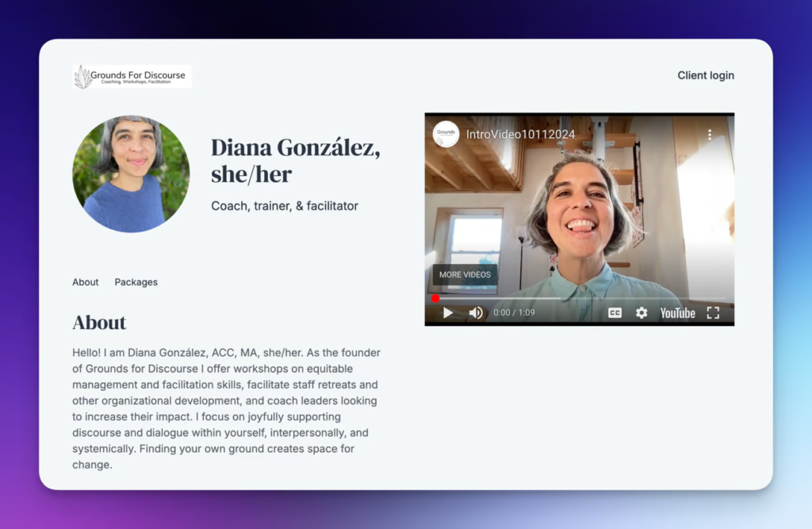Click the YouTube logo in the player

677,313
